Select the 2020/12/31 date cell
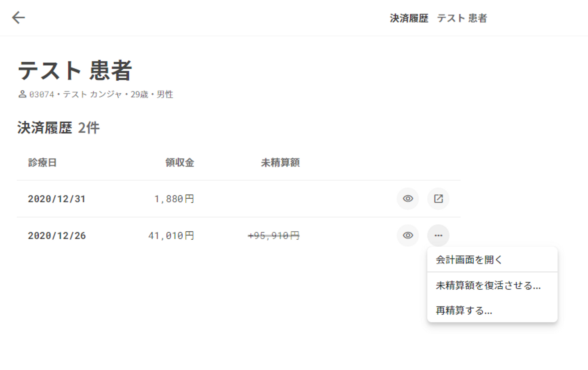The width and height of the screenshot is (588, 370). point(57,199)
